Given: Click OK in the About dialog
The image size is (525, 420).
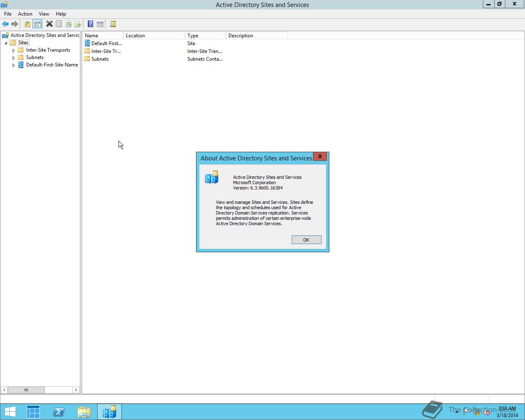Looking at the screenshot, I should 306,240.
